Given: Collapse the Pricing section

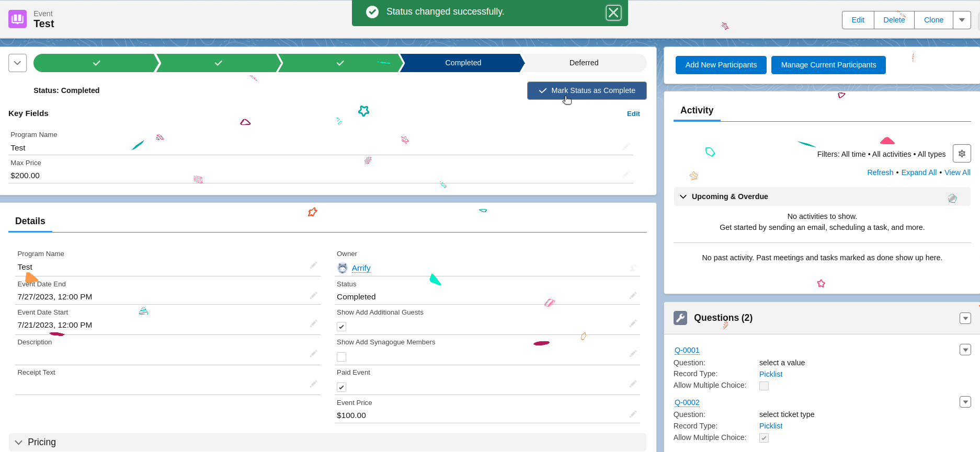Looking at the screenshot, I should 19,443.
